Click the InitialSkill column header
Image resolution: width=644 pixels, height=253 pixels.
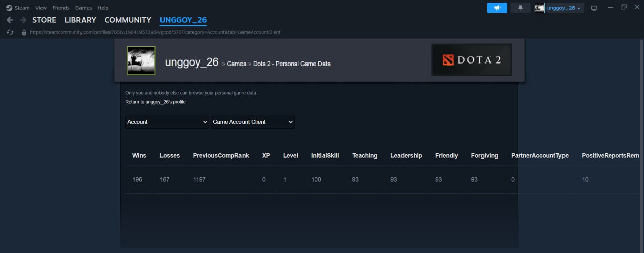click(x=325, y=156)
